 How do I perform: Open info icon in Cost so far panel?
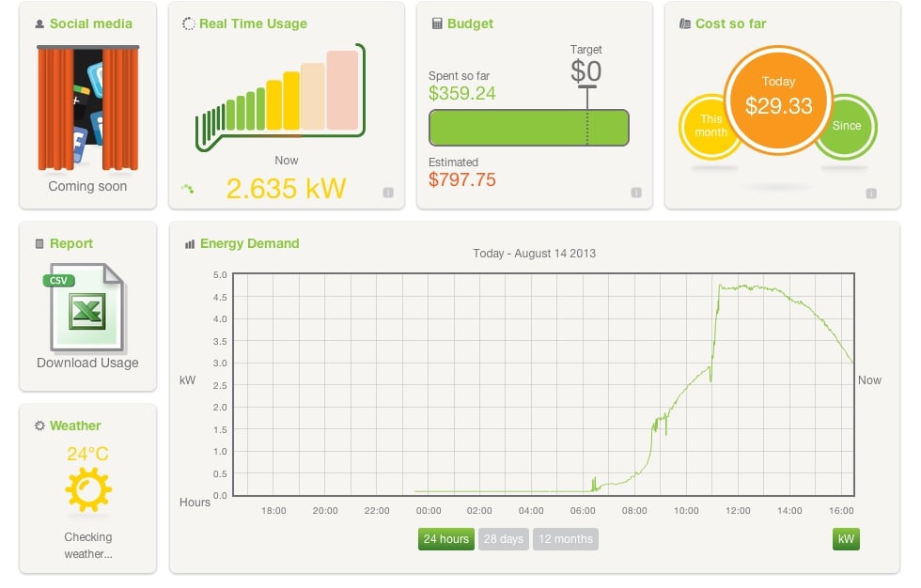pyautogui.click(x=871, y=193)
